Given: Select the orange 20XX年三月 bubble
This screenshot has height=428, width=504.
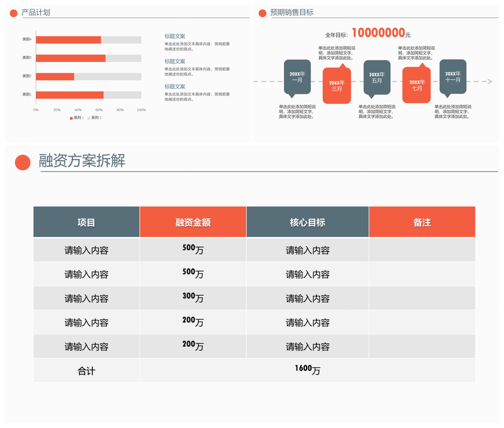Looking at the screenshot, I should pyautogui.click(x=337, y=85).
